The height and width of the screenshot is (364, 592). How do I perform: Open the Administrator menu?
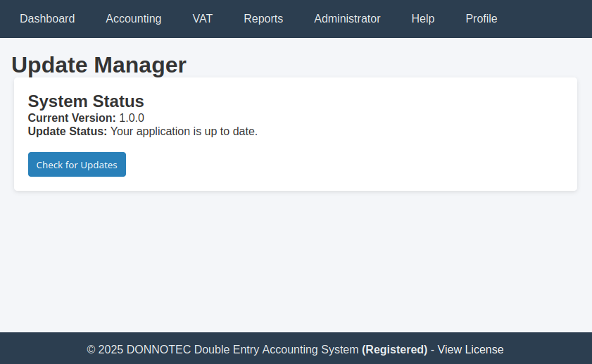[x=347, y=18]
